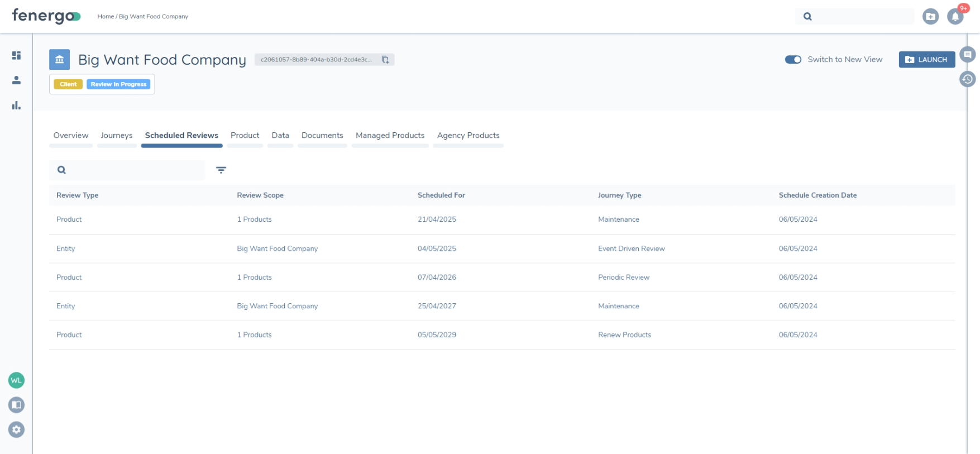Open the Data tab
This screenshot has width=980, height=454.
click(x=280, y=135)
